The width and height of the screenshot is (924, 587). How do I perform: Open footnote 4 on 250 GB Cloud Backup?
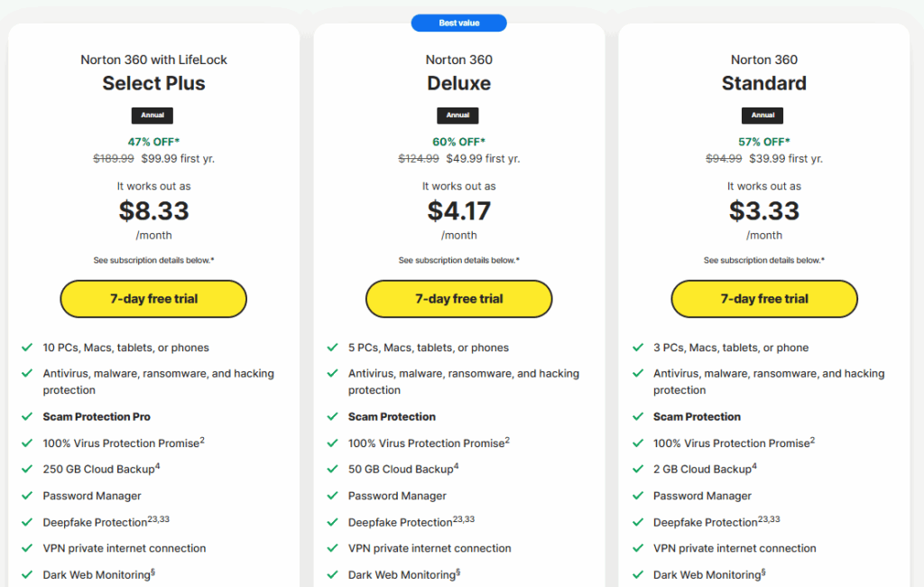(x=157, y=465)
